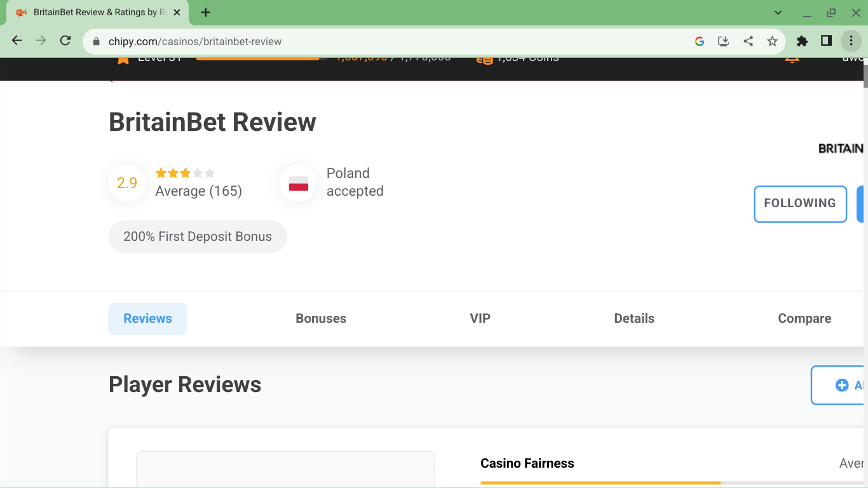
Task: Share this page via share icon
Action: pyautogui.click(x=748, y=41)
